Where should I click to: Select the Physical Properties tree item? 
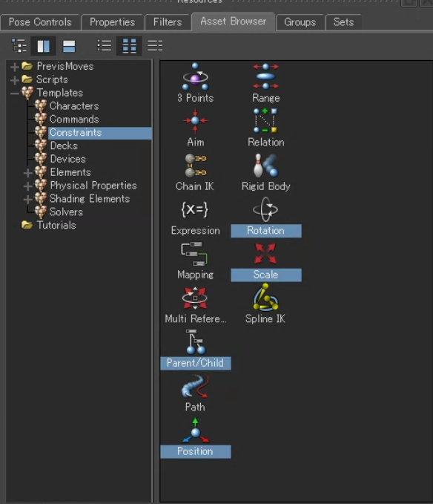pyautogui.click(x=93, y=185)
